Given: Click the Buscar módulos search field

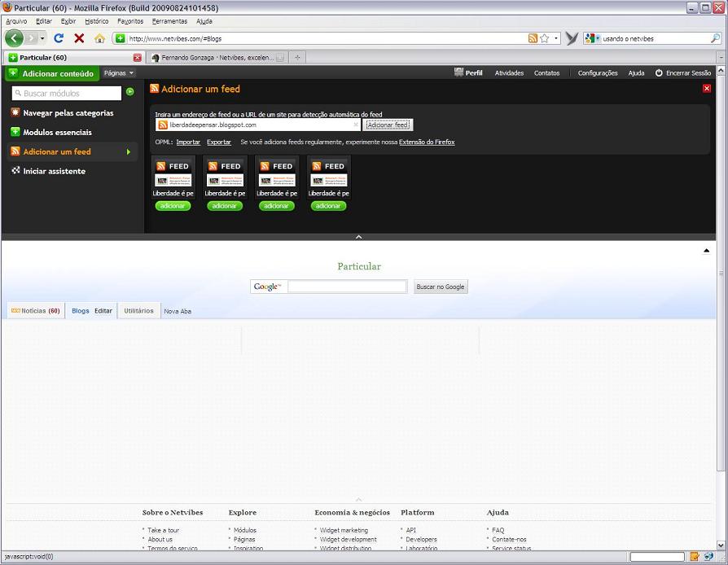Looking at the screenshot, I should pyautogui.click(x=67, y=93).
